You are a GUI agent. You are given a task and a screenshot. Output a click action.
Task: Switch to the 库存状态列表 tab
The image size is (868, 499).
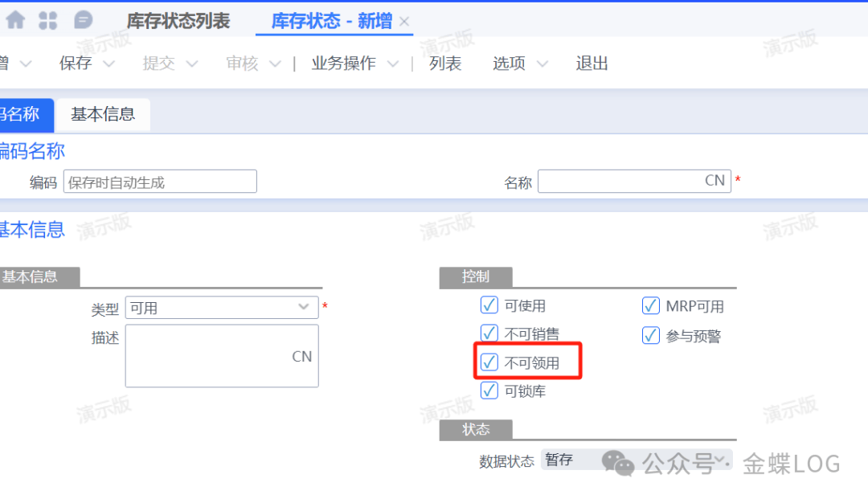(178, 21)
